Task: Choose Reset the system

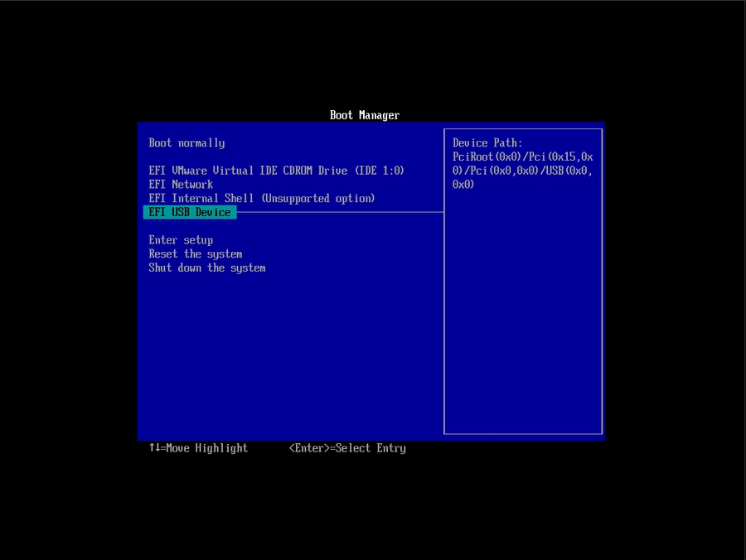Action: coord(195,254)
